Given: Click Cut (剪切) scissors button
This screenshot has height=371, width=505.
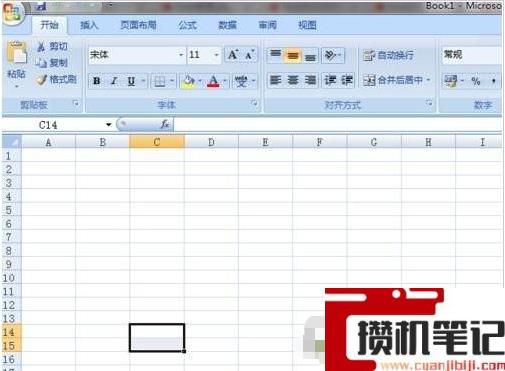Looking at the screenshot, I should [x=52, y=46].
